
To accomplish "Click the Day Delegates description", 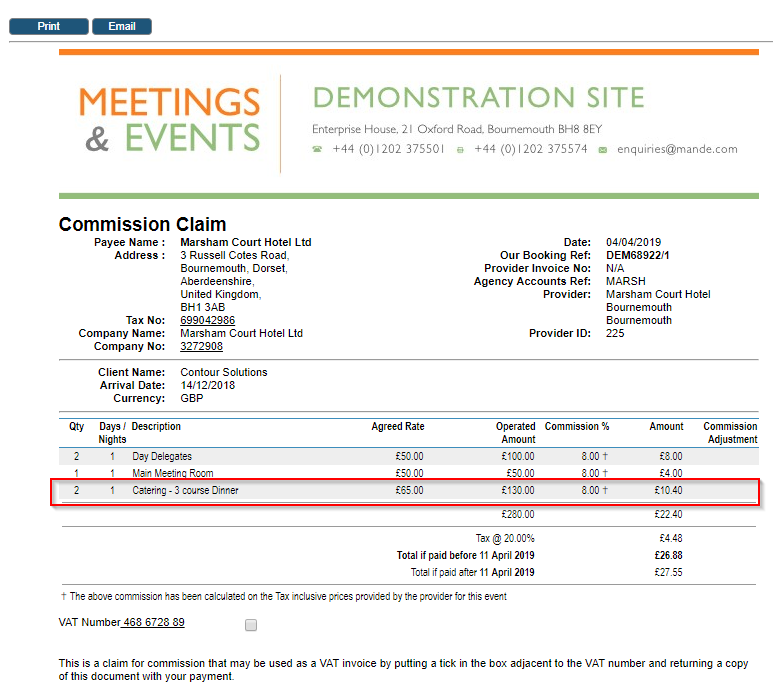I will point(162,456).
